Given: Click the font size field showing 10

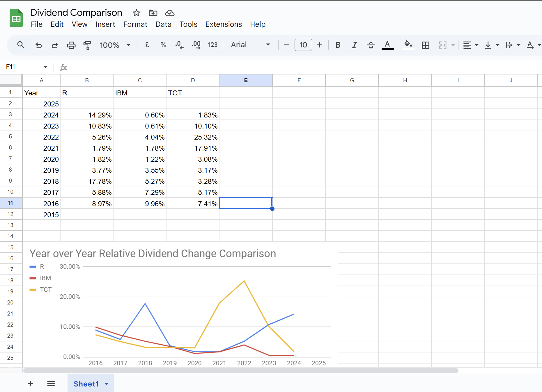Looking at the screenshot, I should (303, 45).
